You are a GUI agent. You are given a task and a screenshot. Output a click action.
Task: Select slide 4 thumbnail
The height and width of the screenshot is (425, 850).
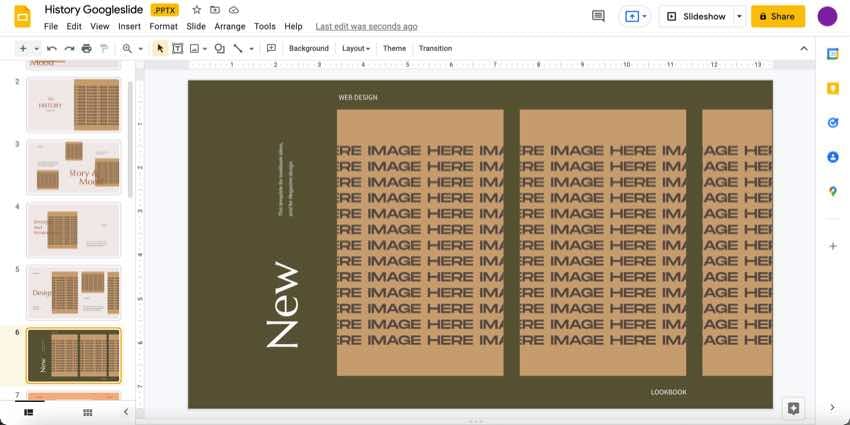[x=73, y=229]
